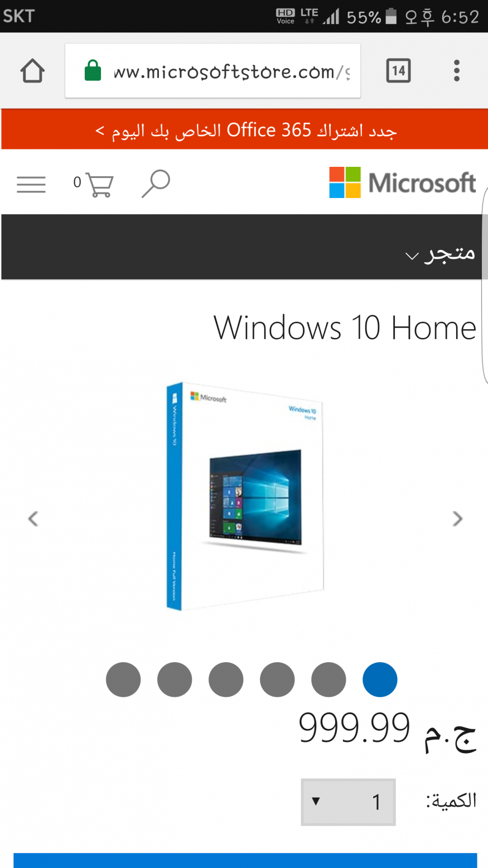Select the first gray carousel dot
This screenshot has width=488, height=868.
(123, 679)
